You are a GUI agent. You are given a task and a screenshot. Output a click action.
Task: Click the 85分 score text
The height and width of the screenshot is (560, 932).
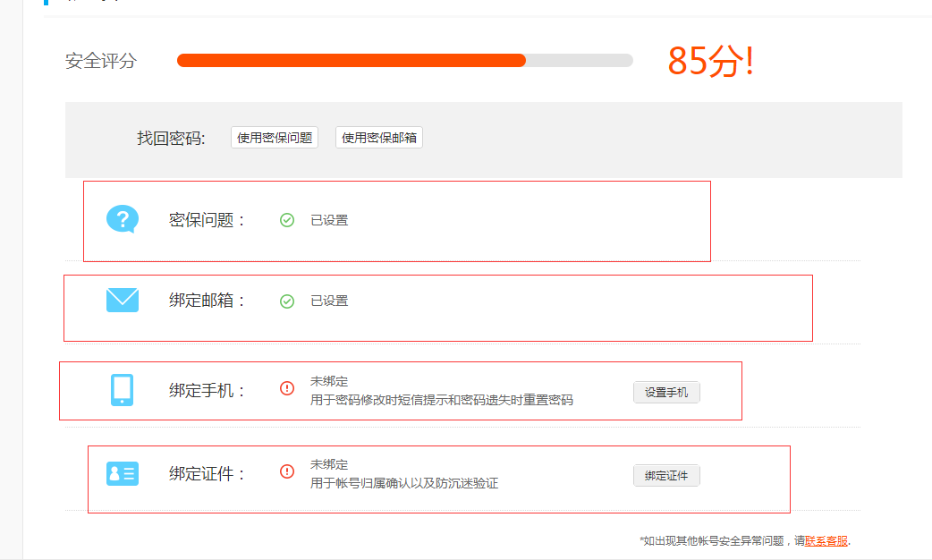[x=711, y=61]
